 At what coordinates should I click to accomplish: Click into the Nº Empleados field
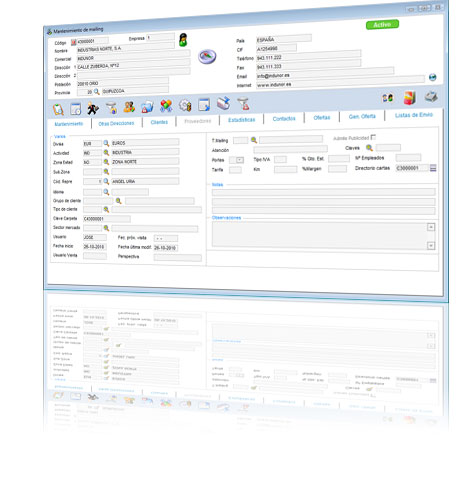408,157
